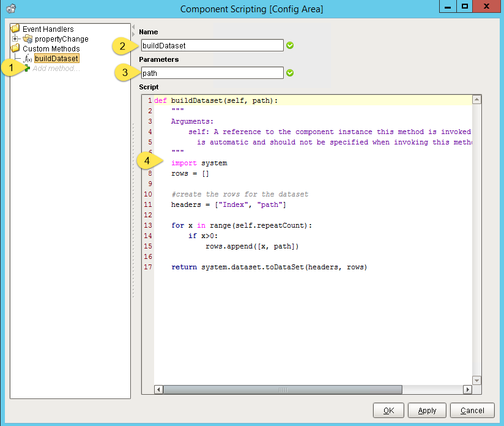Click the propertyChange event handler gear icon
The image size is (504, 426).
click(x=28, y=38)
